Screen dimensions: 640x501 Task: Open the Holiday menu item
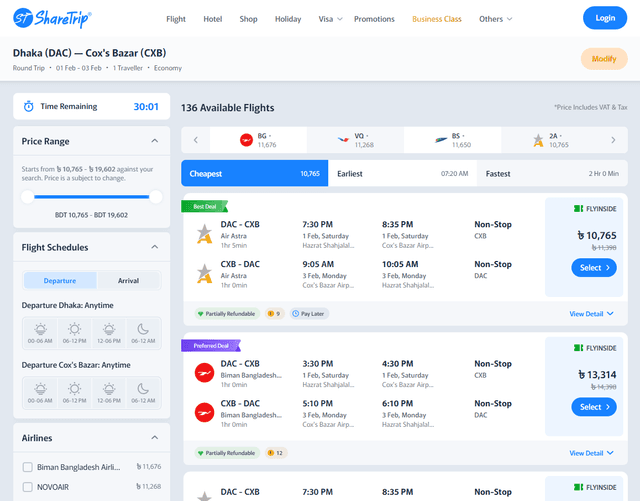tap(288, 19)
